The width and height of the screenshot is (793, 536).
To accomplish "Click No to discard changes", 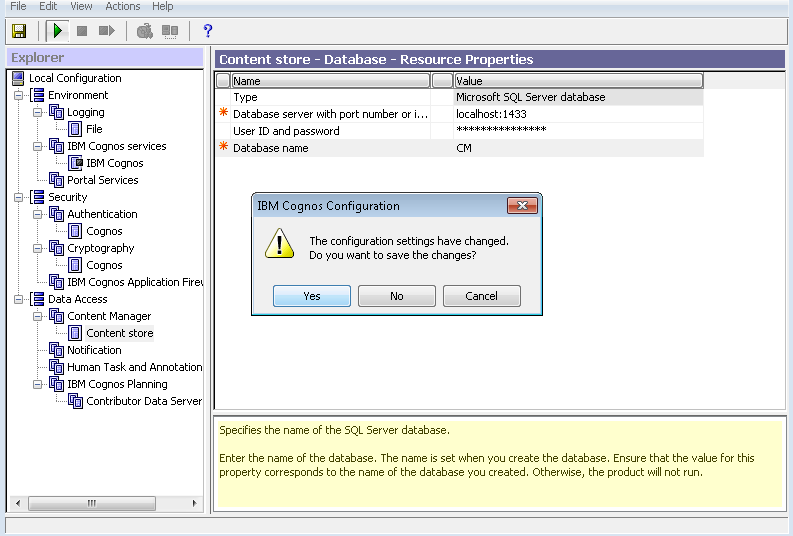I will pyautogui.click(x=396, y=296).
